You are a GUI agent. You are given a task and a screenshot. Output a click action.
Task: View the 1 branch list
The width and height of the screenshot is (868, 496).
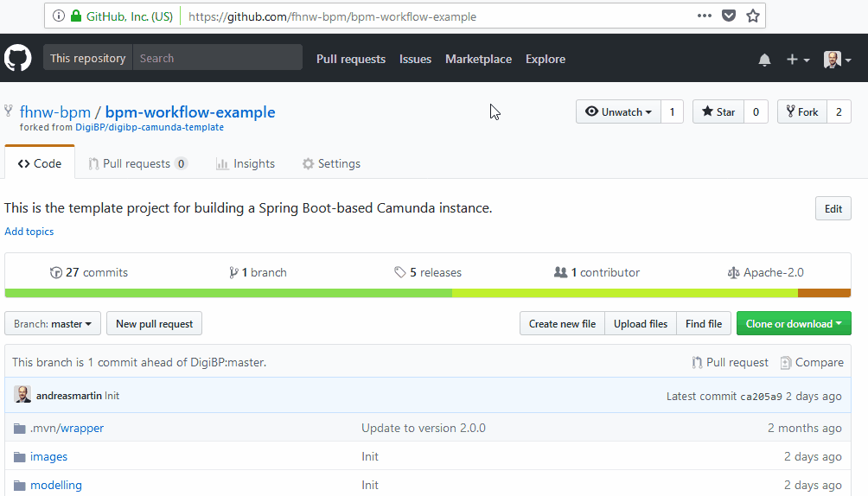pyautogui.click(x=258, y=272)
